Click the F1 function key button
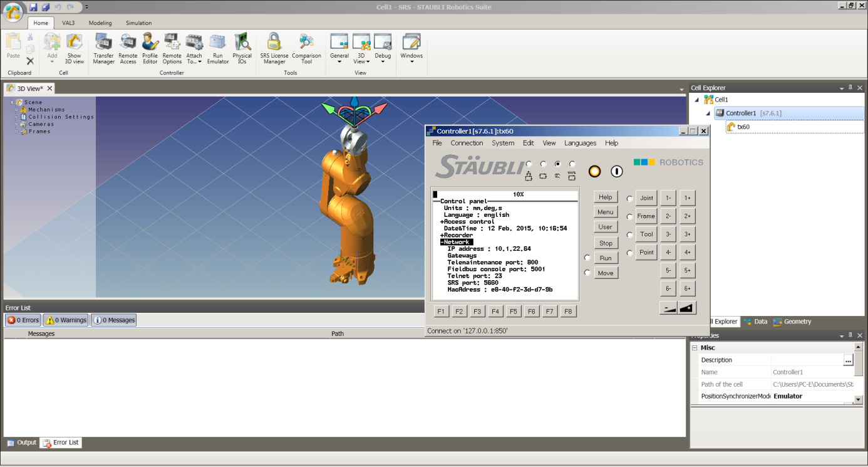 coord(441,311)
